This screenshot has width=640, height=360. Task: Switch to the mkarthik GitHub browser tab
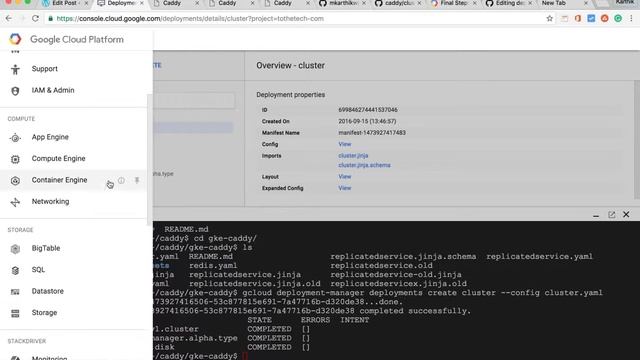pos(343,3)
